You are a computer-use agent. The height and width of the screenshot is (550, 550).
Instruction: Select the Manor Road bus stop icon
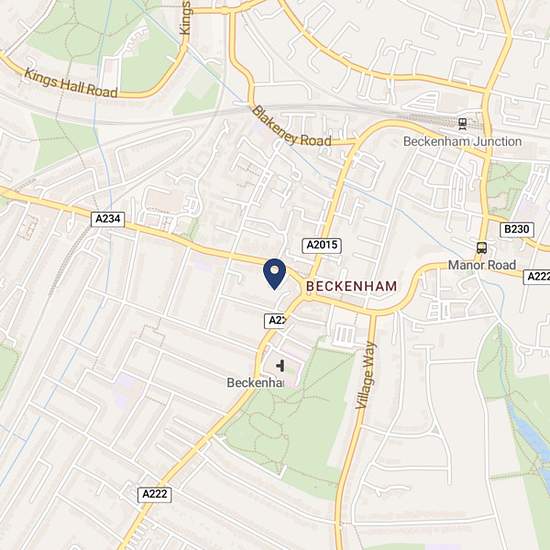482,248
